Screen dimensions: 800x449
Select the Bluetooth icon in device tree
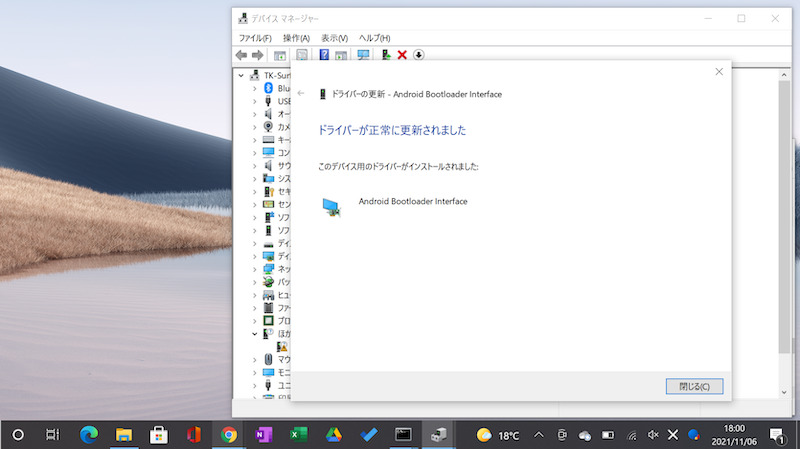tap(268, 88)
